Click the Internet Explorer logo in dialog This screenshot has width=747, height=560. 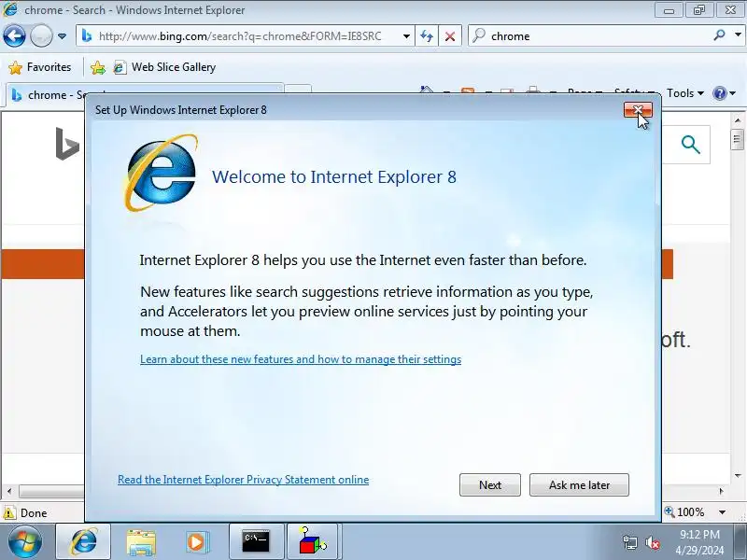[x=162, y=173]
